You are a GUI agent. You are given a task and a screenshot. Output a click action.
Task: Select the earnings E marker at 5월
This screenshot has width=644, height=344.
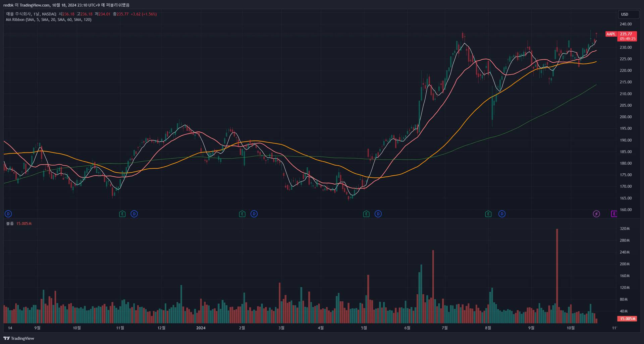click(366, 214)
